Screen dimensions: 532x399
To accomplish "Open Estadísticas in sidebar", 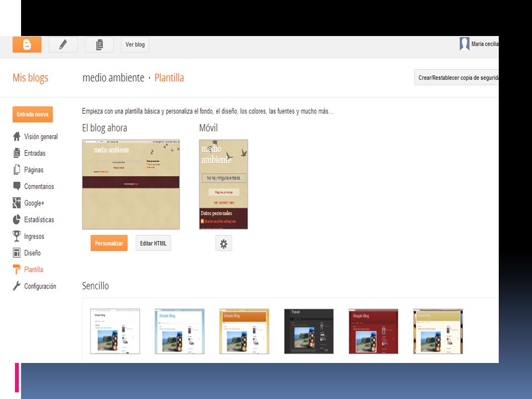I will (39, 220).
